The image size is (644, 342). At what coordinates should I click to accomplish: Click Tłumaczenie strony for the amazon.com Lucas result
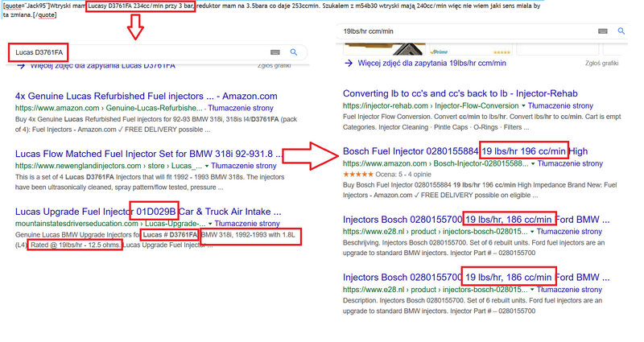[241, 108]
